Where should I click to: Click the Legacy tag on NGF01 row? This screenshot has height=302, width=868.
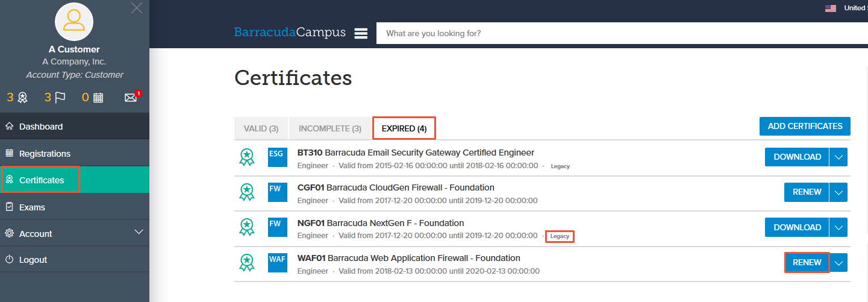pos(560,236)
